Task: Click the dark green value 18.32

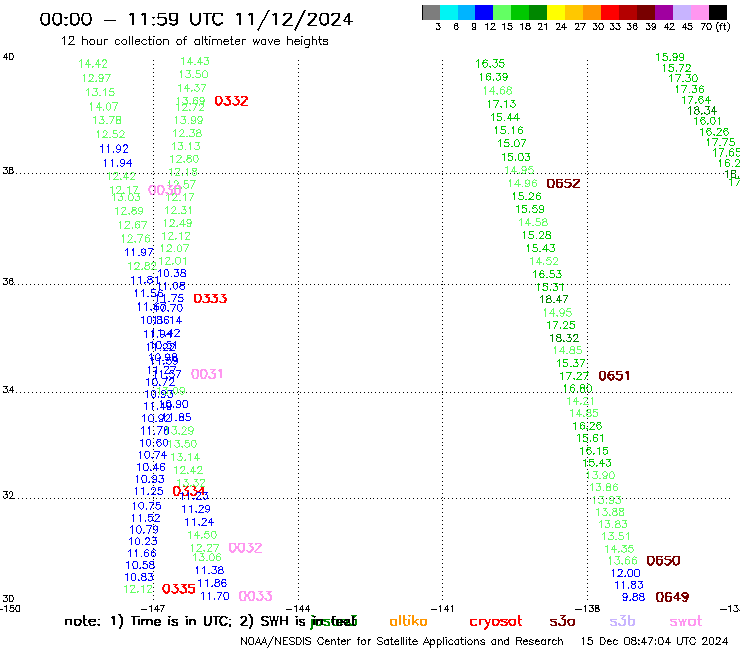Action: [564, 338]
